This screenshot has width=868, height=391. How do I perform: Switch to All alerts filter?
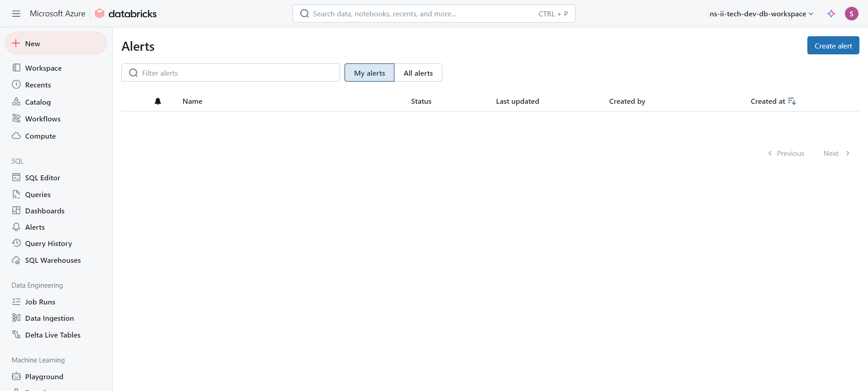pyautogui.click(x=418, y=72)
